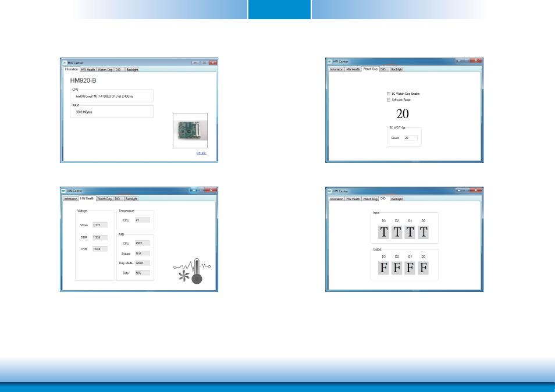
Task: Click the CPU temperature value field
Action: pyautogui.click(x=143, y=220)
